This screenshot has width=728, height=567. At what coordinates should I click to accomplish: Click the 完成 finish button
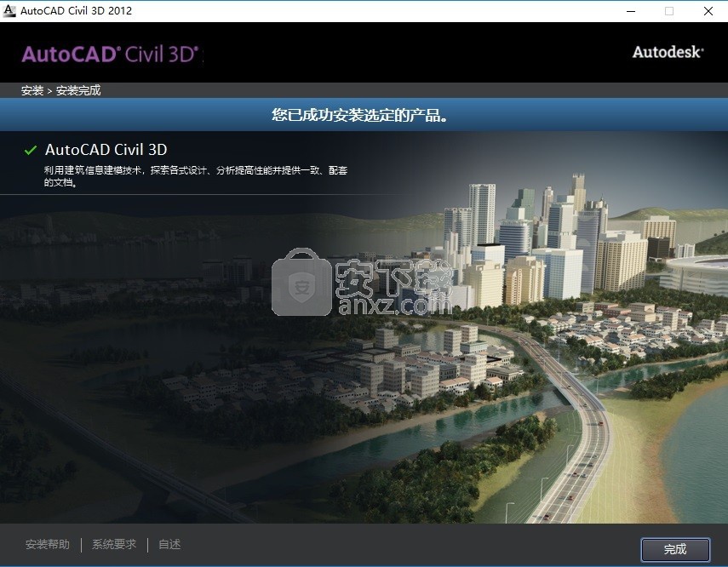click(675, 549)
